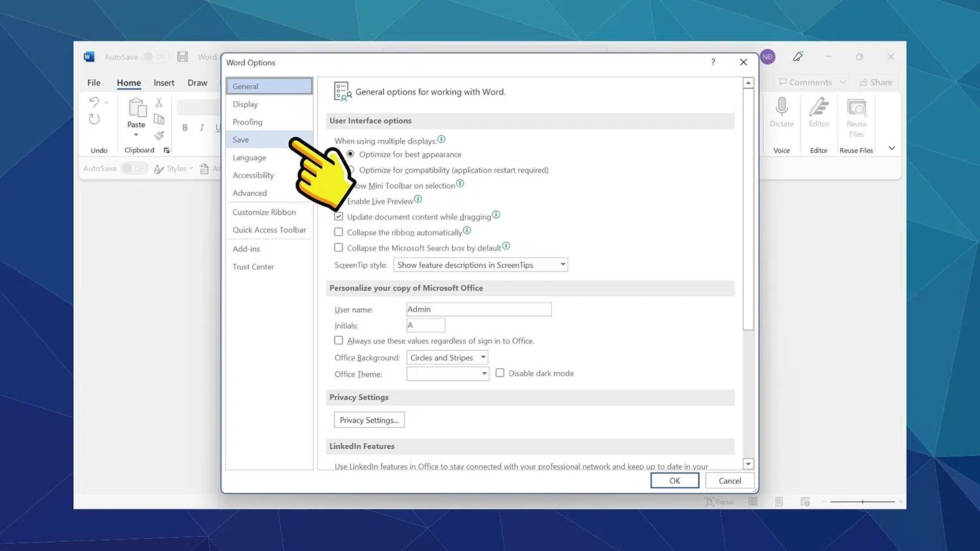The image size is (980, 551).
Task: Click the Coming Soon megaphone icon
Action: coord(798,57)
